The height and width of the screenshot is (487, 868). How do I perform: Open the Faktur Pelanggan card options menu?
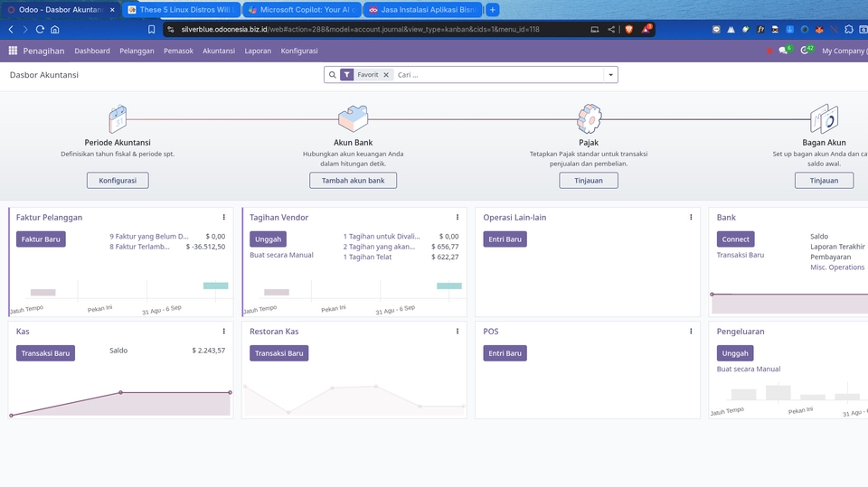pos(224,218)
